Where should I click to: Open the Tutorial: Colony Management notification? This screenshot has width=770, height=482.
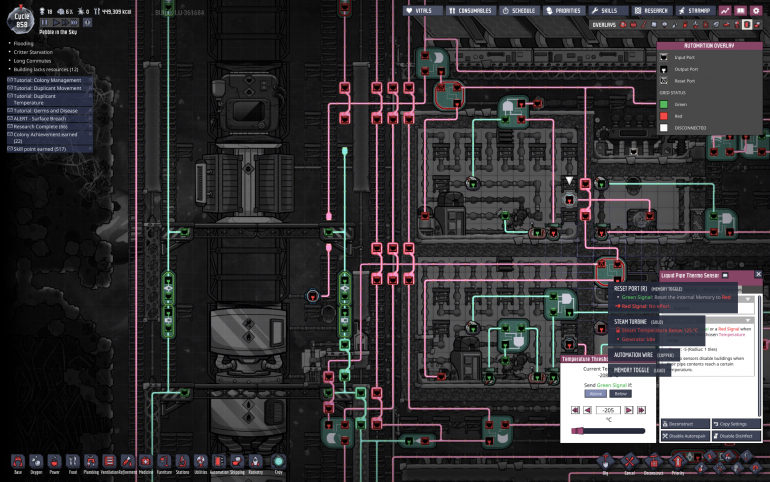[50, 80]
